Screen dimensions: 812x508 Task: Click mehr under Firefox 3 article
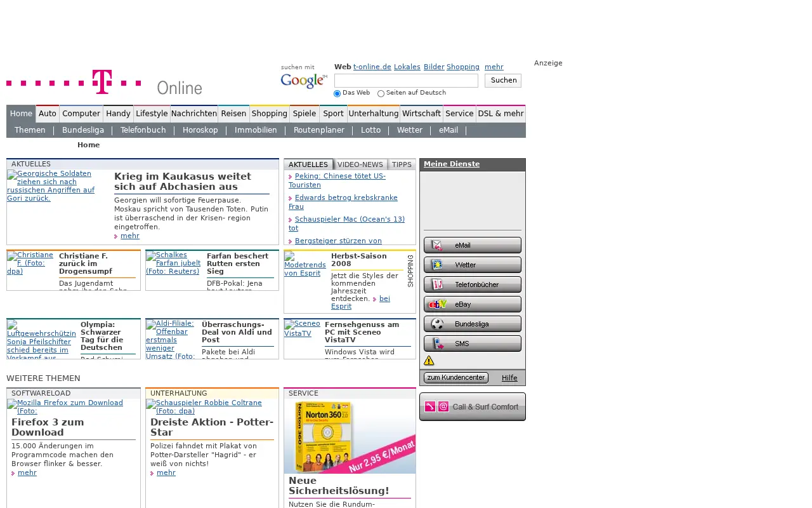point(27,472)
